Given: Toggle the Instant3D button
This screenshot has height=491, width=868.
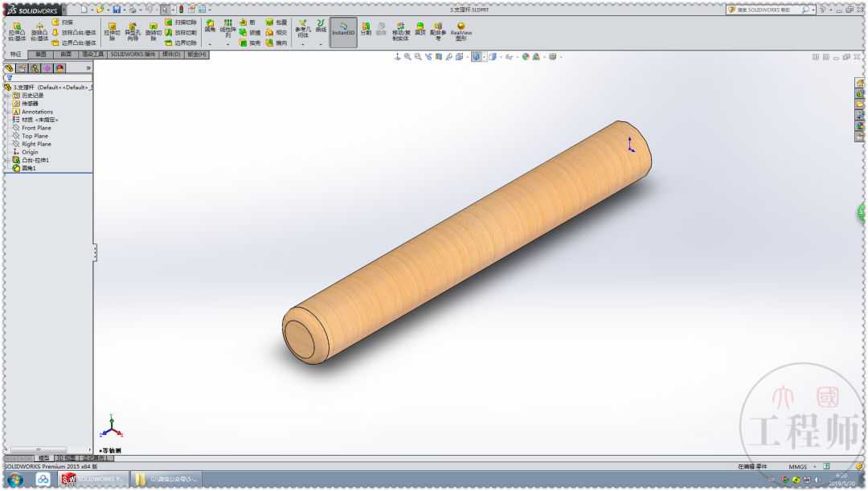Looking at the screenshot, I should tap(343, 29).
